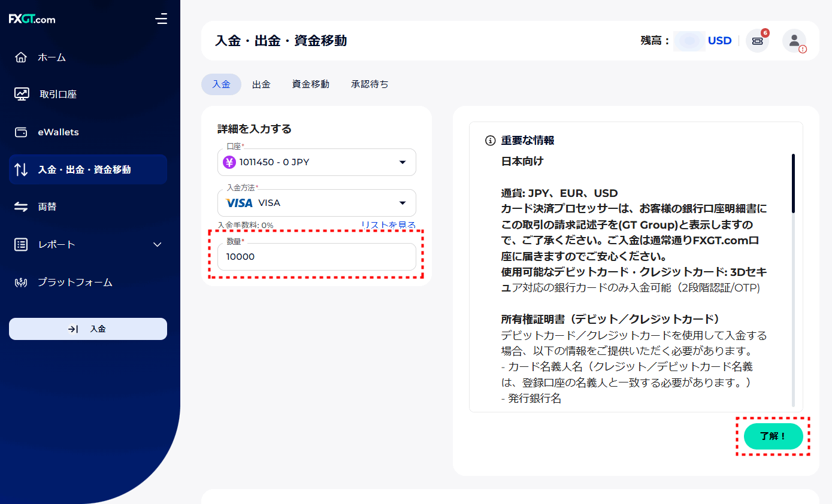Click the 数量 amount input field
Viewport: 832px width, 504px height.
[x=317, y=257]
